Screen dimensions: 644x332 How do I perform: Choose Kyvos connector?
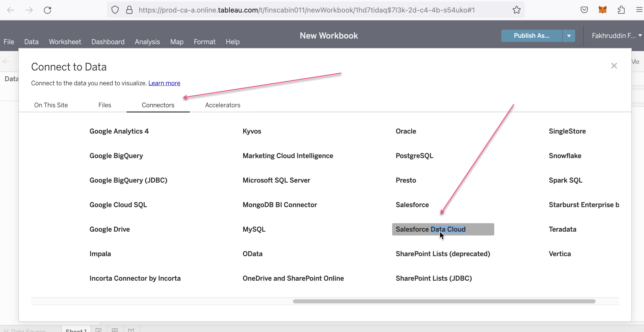coord(252,131)
